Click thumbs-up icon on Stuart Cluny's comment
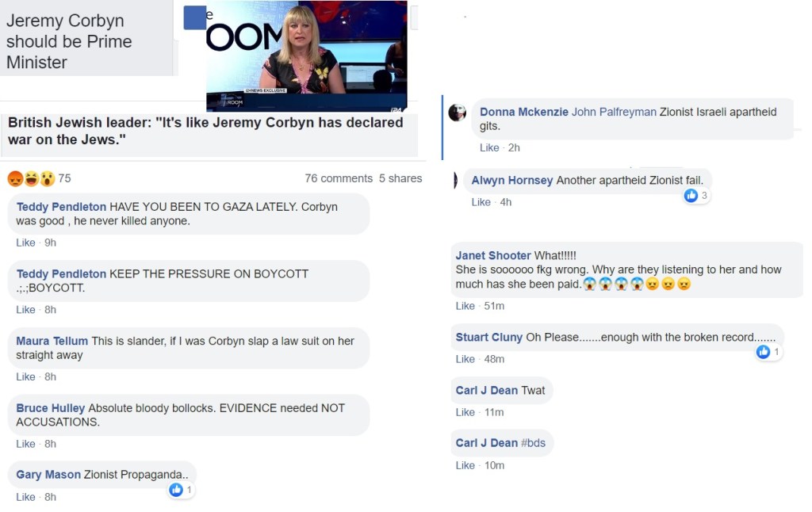This screenshot has height=512, width=812. click(763, 352)
